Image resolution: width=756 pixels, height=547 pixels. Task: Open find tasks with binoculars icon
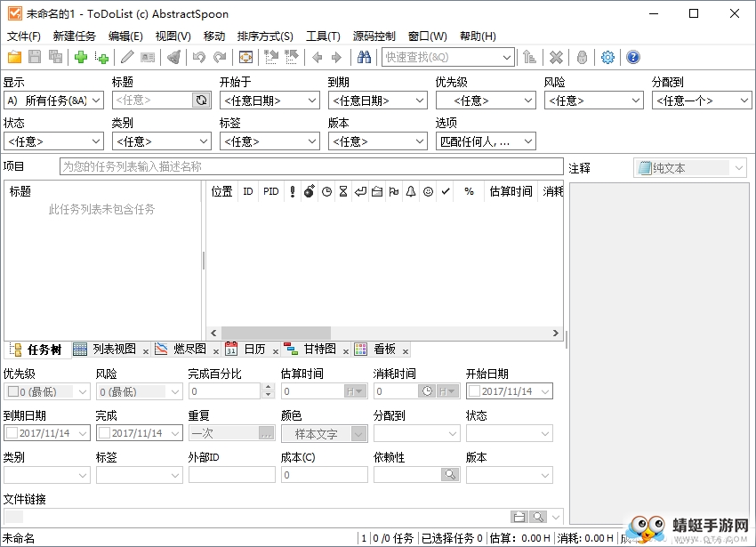364,58
